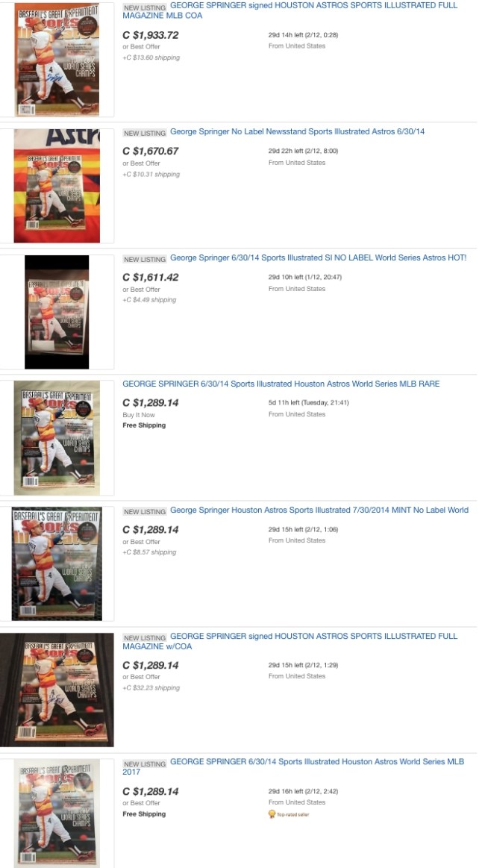Click the Top-rated seller badge icon

click(272, 814)
